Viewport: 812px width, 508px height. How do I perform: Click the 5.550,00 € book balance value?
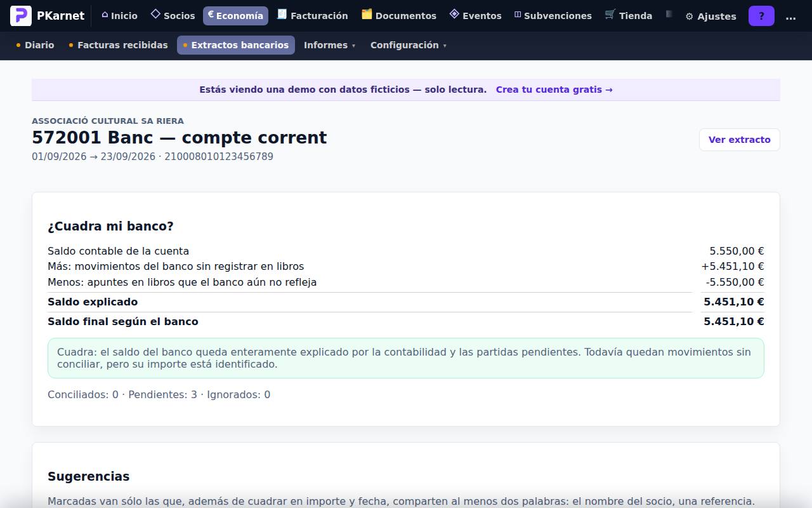pyautogui.click(x=737, y=251)
